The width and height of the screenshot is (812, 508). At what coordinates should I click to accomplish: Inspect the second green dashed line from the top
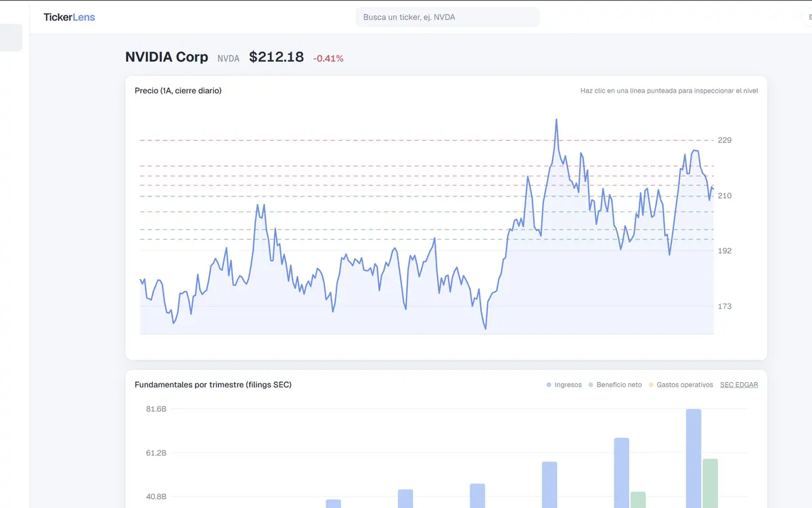click(x=426, y=211)
